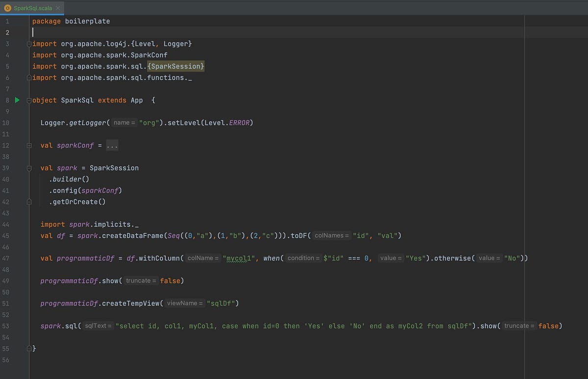Click the fold-end marker at the closing brace
The height and width of the screenshot is (379, 588).
pyautogui.click(x=29, y=348)
